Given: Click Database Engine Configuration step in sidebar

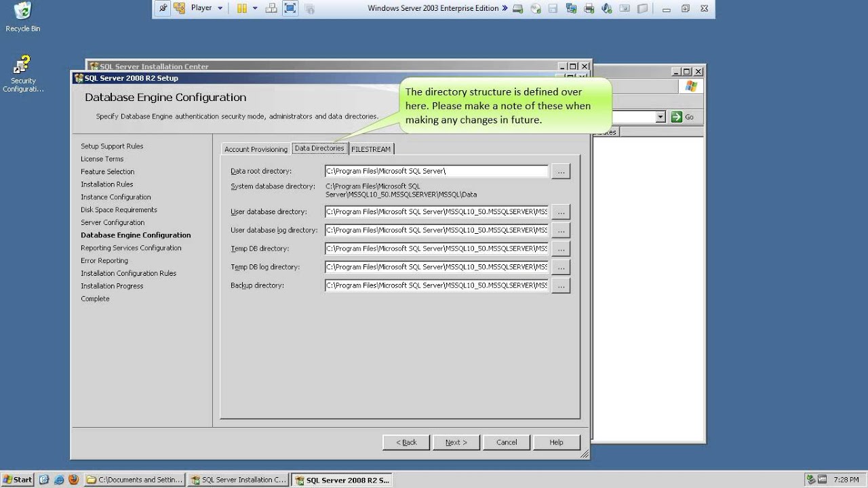Looking at the screenshot, I should click(x=136, y=235).
